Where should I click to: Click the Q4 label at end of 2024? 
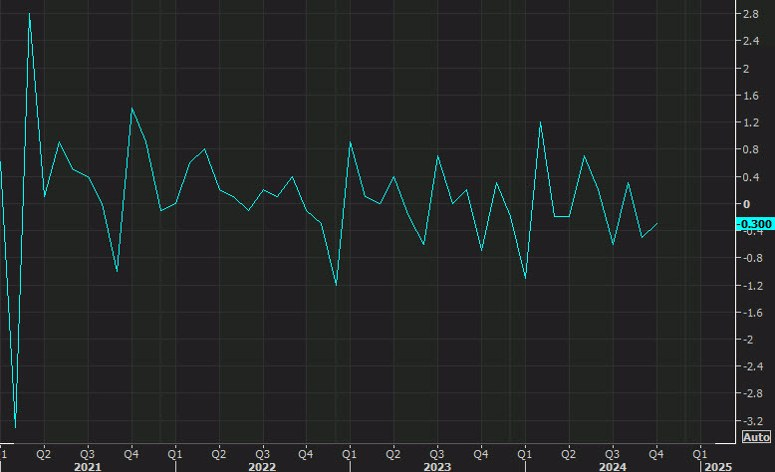click(x=656, y=454)
